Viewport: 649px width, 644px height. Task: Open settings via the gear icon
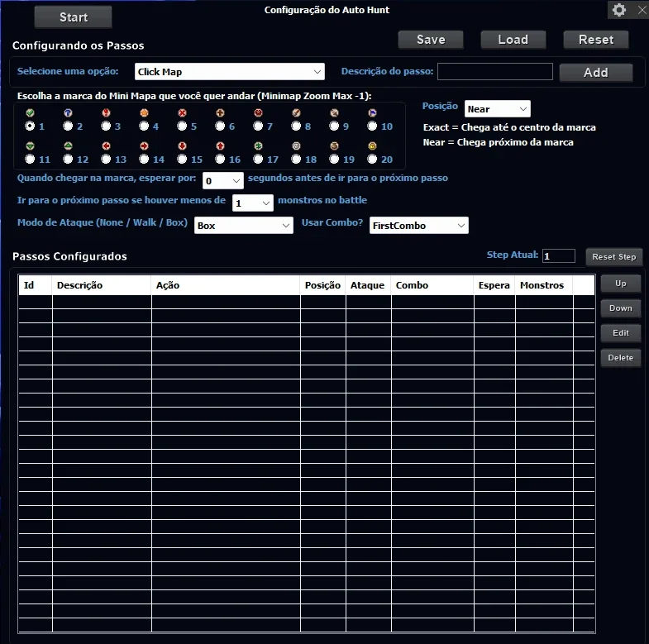click(618, 10)
